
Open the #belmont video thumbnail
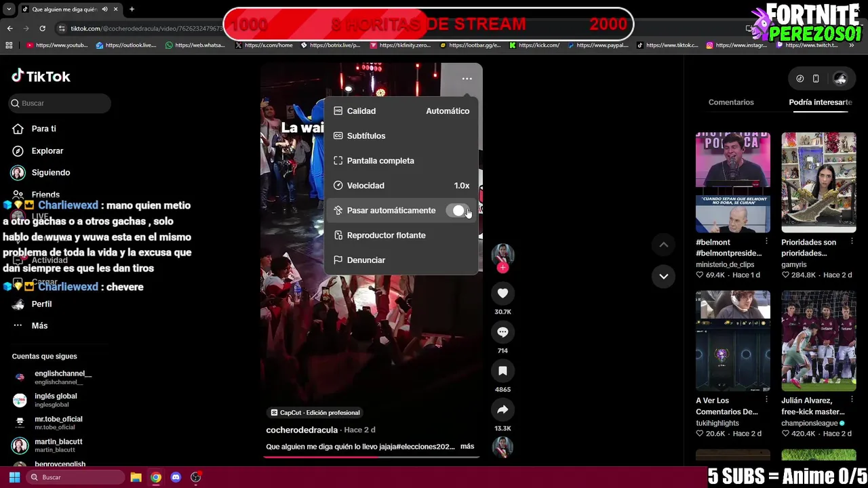[733, 182]
